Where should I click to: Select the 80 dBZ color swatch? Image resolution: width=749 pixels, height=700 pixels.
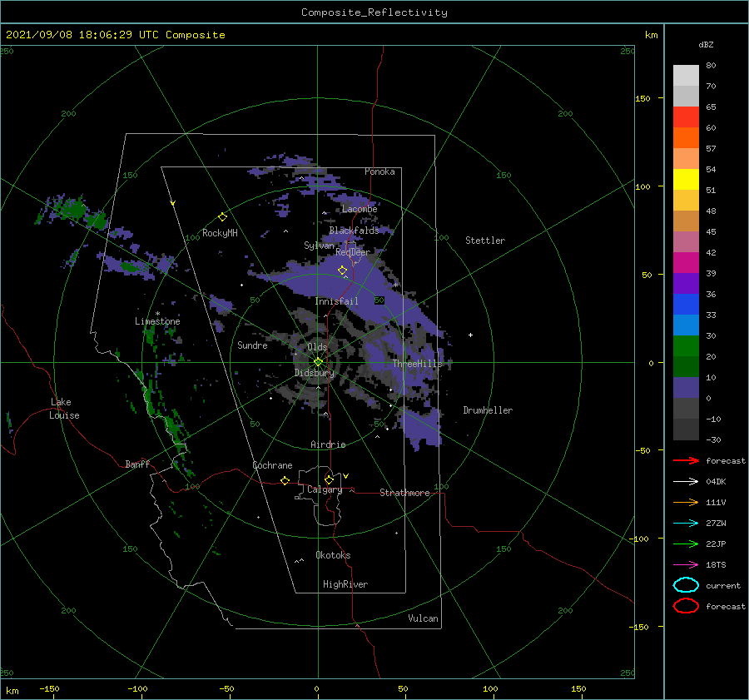click(686, 75)
